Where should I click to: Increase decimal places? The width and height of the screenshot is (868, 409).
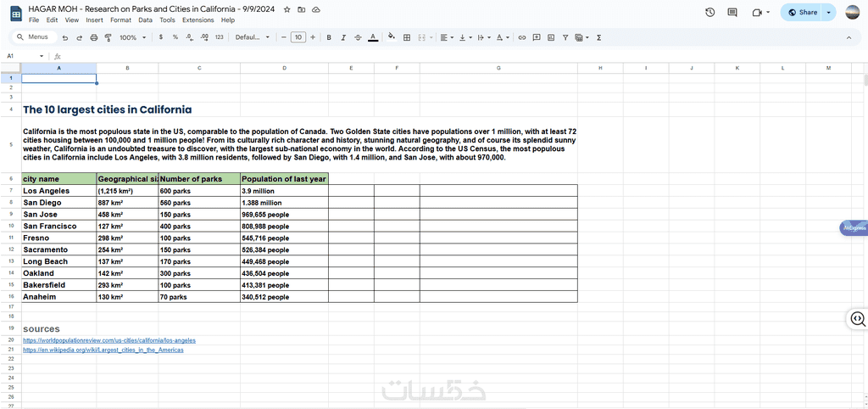(204, 37)
